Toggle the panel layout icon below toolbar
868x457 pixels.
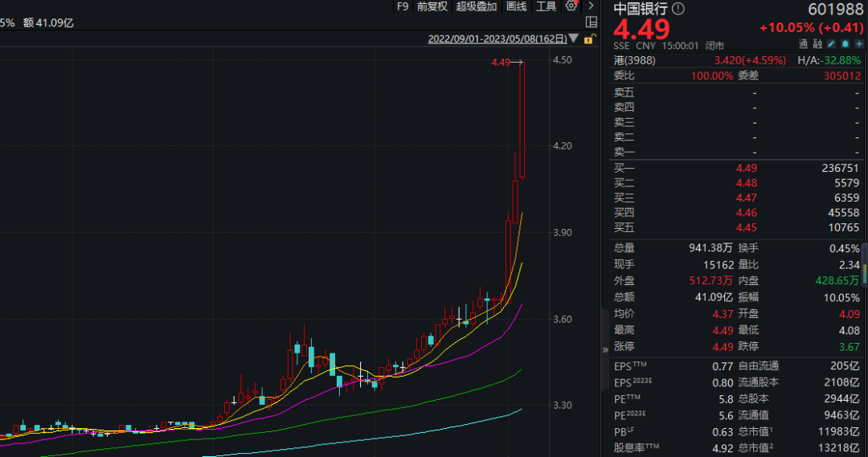591,22
